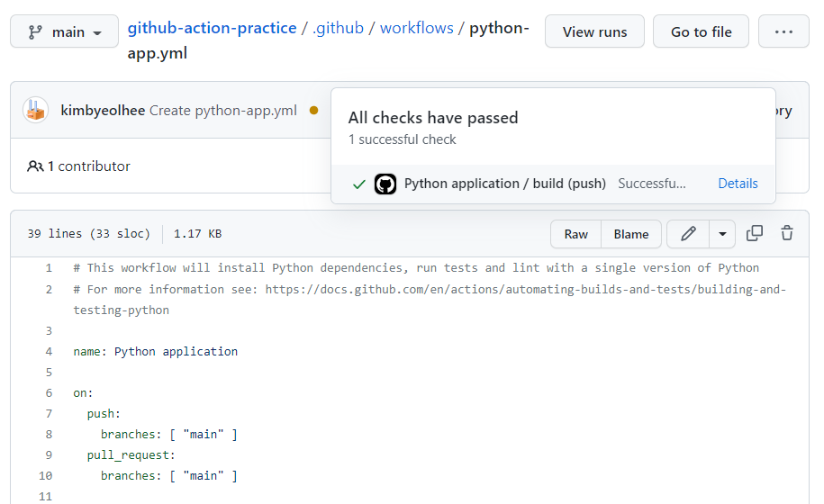The width and height of the screenshot is (824, 504).
Task: Click the GitHub Actions logo in checks popup
Action: click(x=385, y=184)
